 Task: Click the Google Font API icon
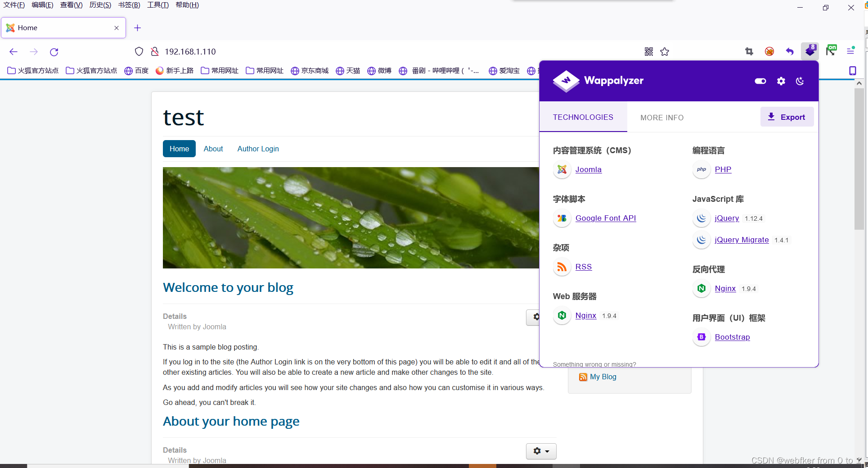pyautogui.click(x=562, y=218)
